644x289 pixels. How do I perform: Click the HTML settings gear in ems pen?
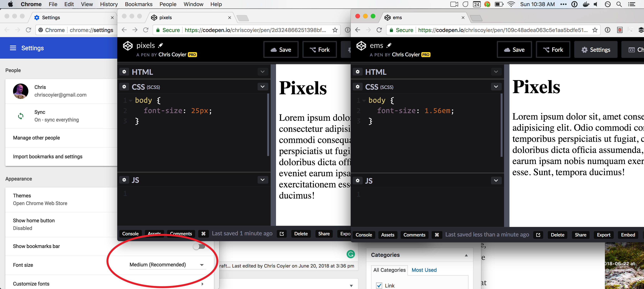click(x=357, y=72)
